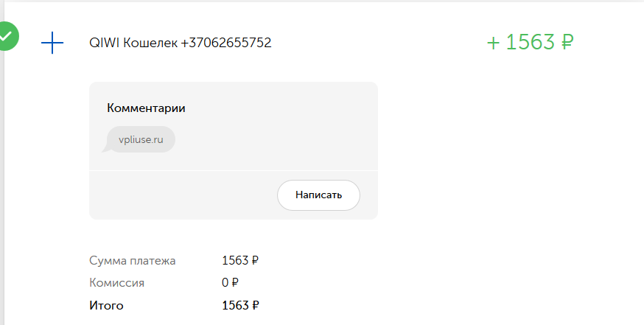The height and width of the screenshot is (325, 644).
Task: Click the ruble sign in the bold Итого amount
Action: 255,305
